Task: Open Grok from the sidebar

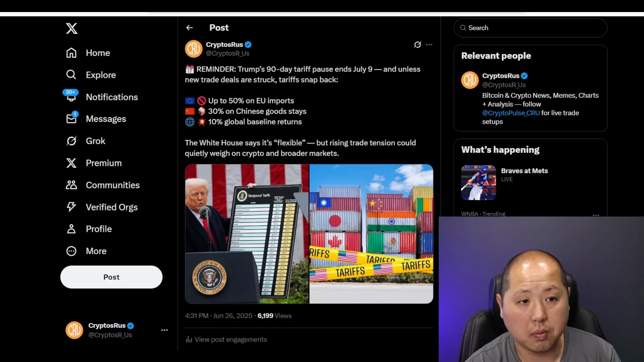Action: (86, 141)
